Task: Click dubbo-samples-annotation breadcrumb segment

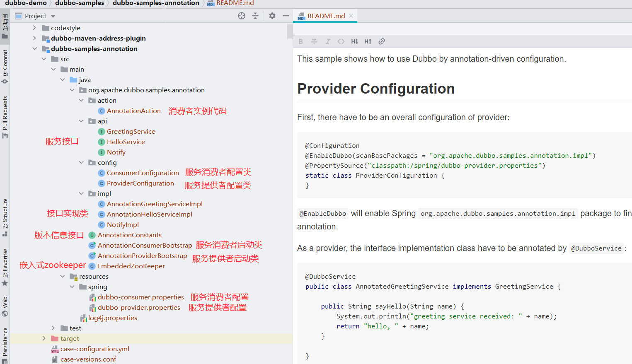Action: (x=156, y=3)
